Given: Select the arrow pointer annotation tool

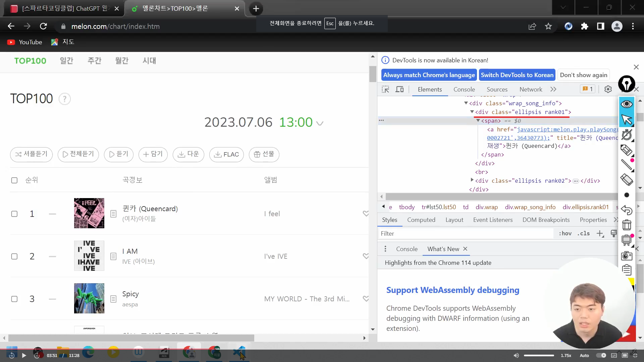Looking at the screenshot, I should tap(627, 119).
